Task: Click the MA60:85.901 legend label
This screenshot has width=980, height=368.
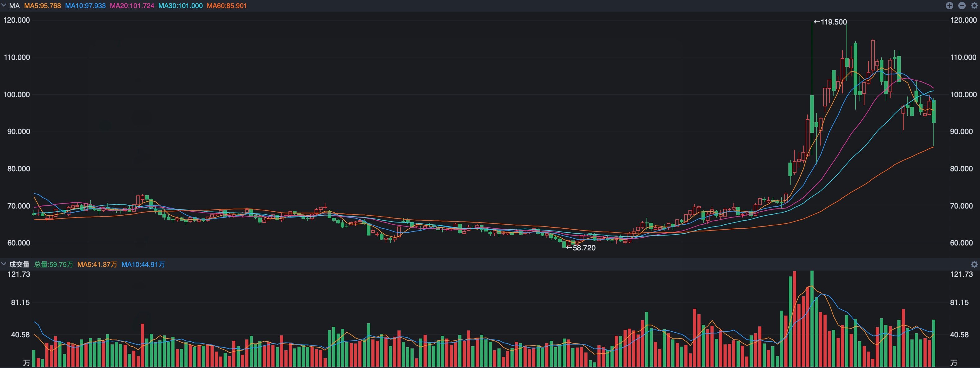Action: point(227,6)
